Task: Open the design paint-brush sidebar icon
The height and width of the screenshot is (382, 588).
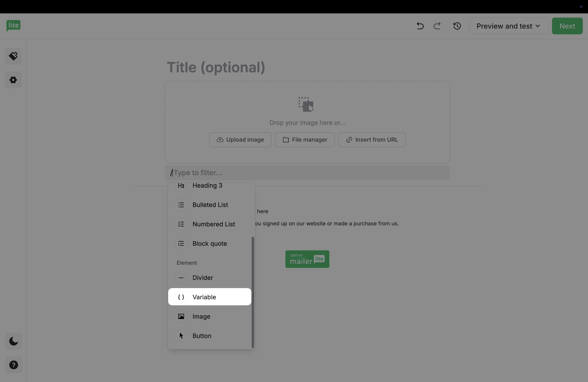Action: (13, 56)
